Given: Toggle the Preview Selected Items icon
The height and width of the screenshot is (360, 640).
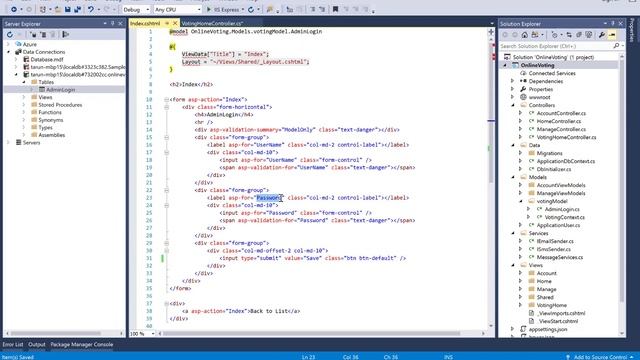Looking at the screenshot, I should (612, 35).
